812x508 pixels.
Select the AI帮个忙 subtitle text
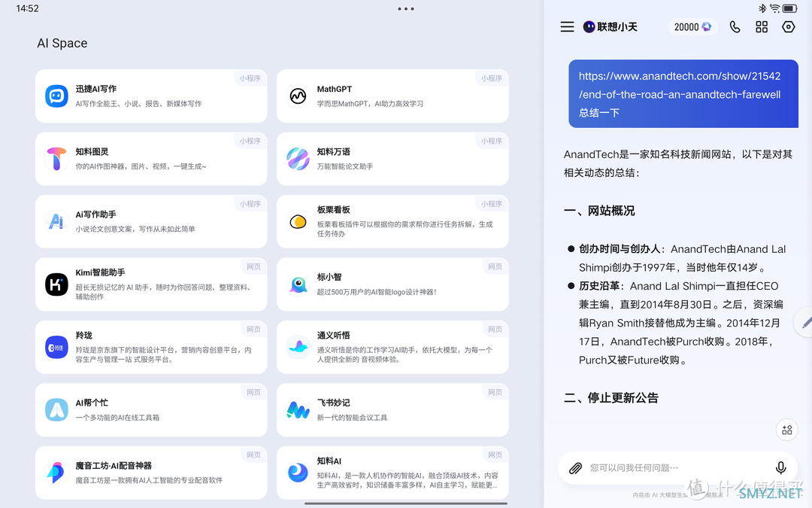[117, 418]
